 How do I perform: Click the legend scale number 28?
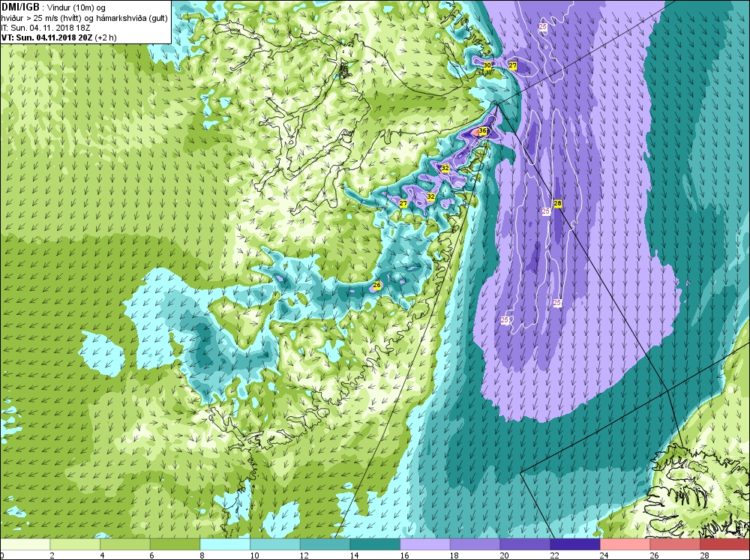[x=704, y=556]
